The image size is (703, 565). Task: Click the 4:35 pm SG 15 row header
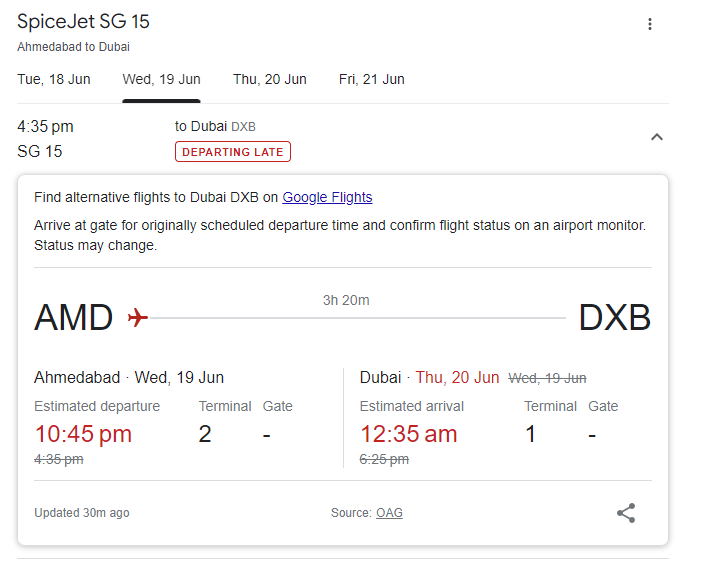(x=343, y=139)
